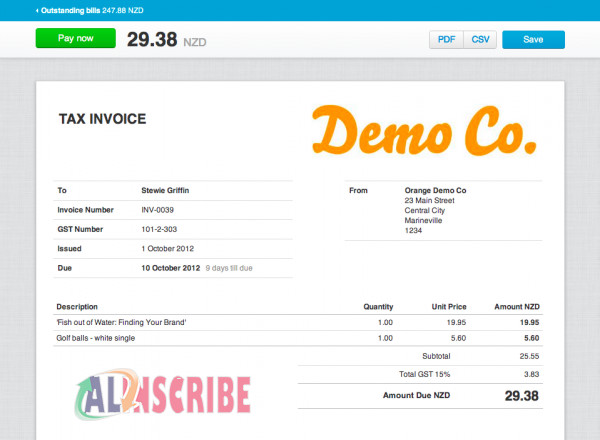Select 'Fish out of Water: Finding Your Brand' line

121,322
